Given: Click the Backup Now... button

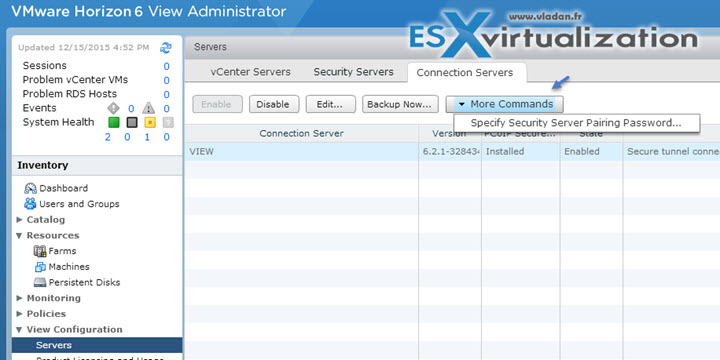Looking at the screenshot, I should coord(399,104).
